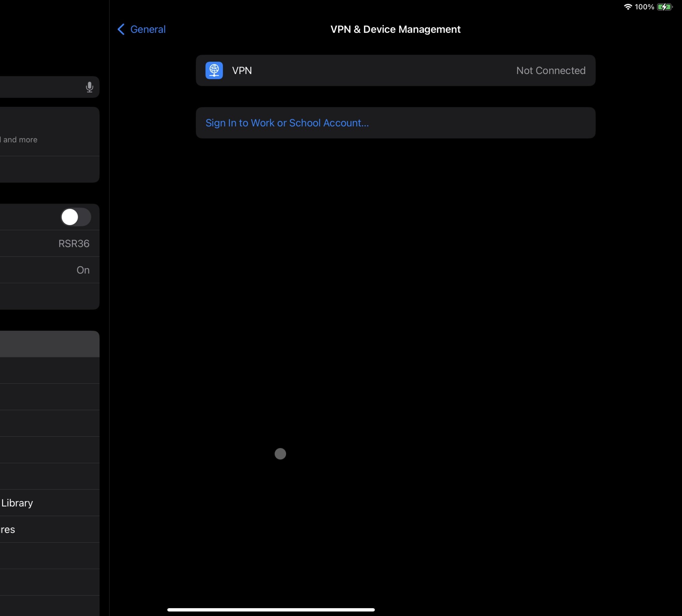Tap the Not Connected VPN status

(551, 71)
